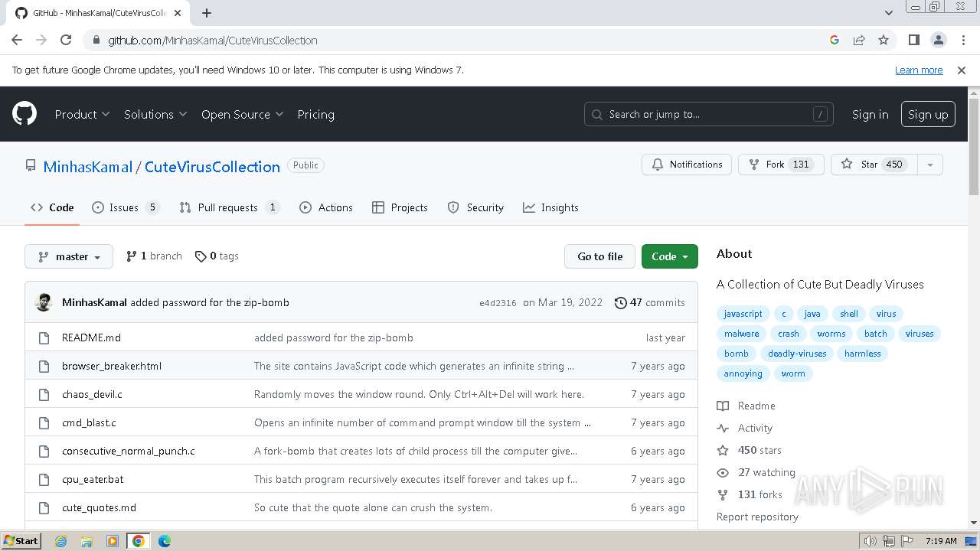
Task: View the 47 commits history
Action: 650,302
